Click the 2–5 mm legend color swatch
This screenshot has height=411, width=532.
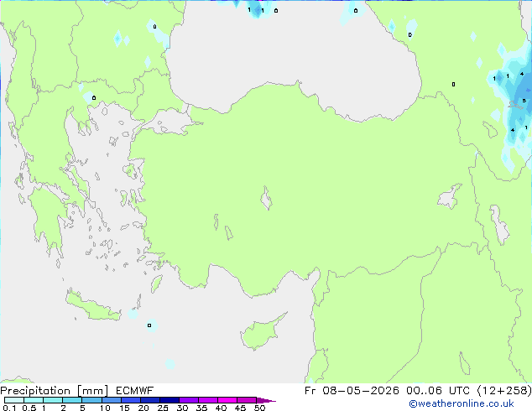click(72, 400)
